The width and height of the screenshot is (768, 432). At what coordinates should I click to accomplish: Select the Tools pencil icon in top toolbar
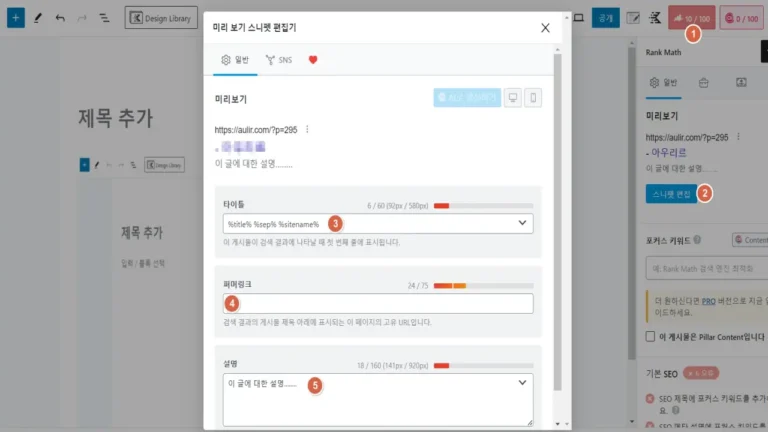pyautogui.click(x=38, y=18)
